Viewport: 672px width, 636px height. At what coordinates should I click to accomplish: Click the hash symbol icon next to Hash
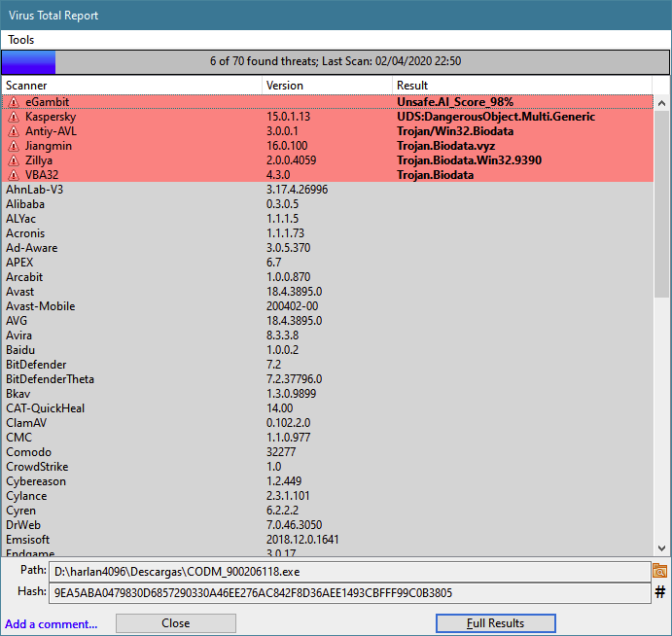point(660,592)
